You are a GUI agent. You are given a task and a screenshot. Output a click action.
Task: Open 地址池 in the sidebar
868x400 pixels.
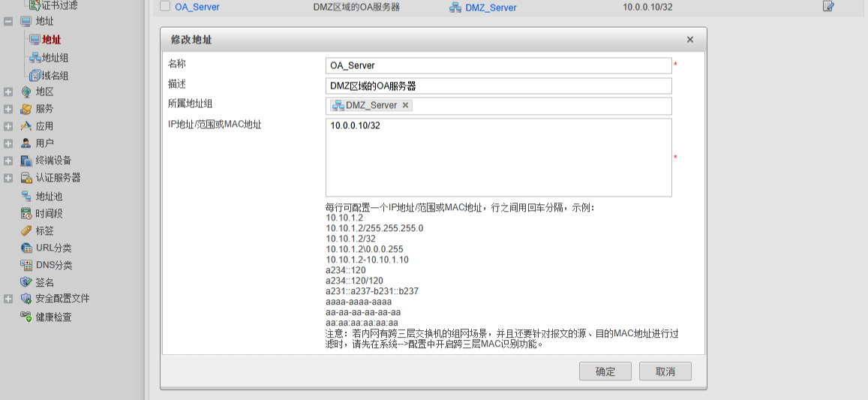pyautogui.click(x=50, y=196)
